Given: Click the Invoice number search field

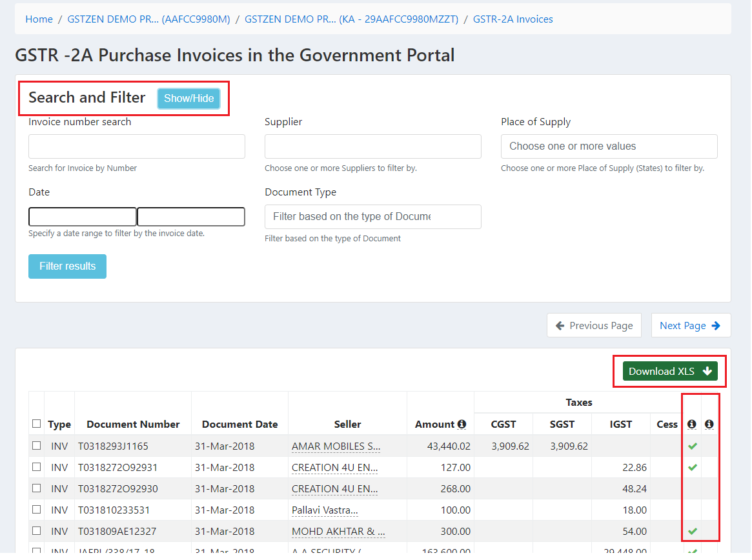Looking at the screenshot, I should pos(136,146).
